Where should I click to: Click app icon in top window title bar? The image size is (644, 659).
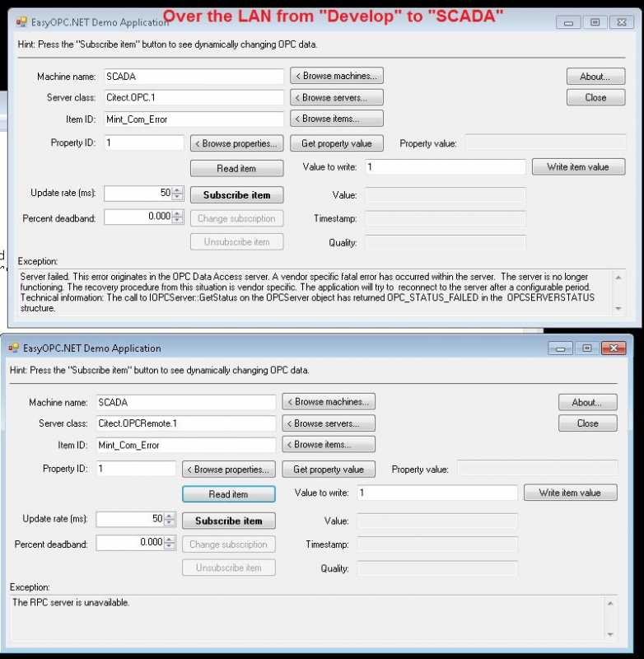21,22
